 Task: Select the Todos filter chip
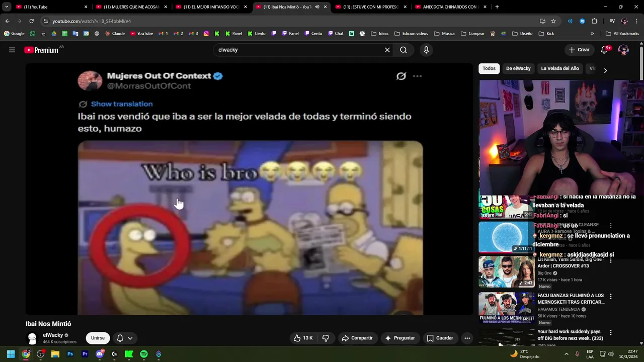(489, 68)
